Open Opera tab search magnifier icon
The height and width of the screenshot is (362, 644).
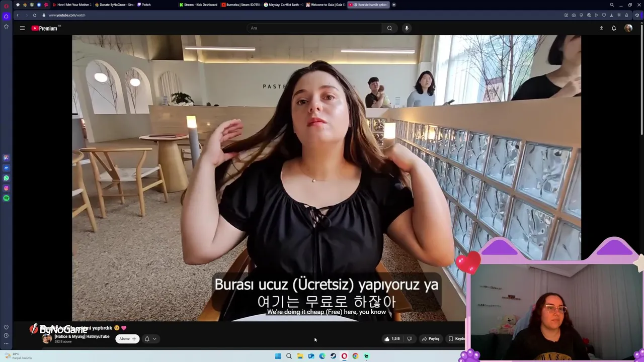click(612, 5)
